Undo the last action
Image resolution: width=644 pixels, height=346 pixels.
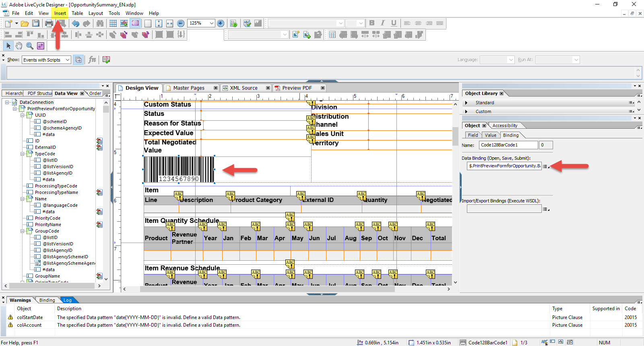click(x=76, y=23)
